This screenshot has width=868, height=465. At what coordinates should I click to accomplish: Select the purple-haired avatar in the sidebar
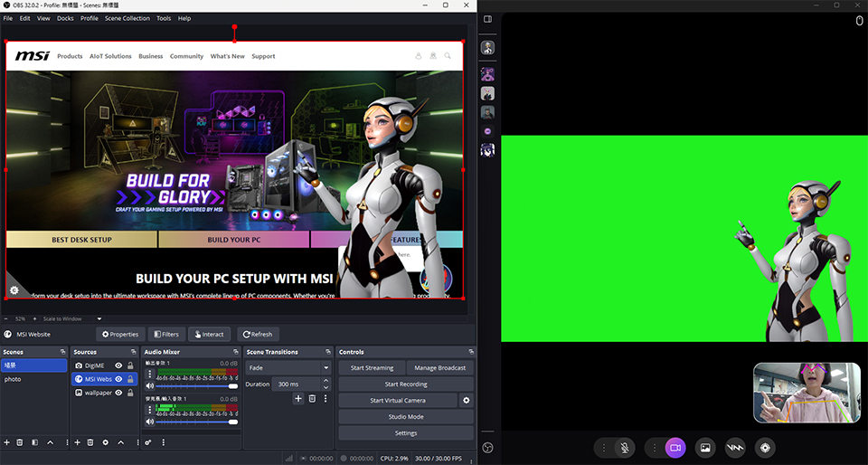[x=487, y=74]
